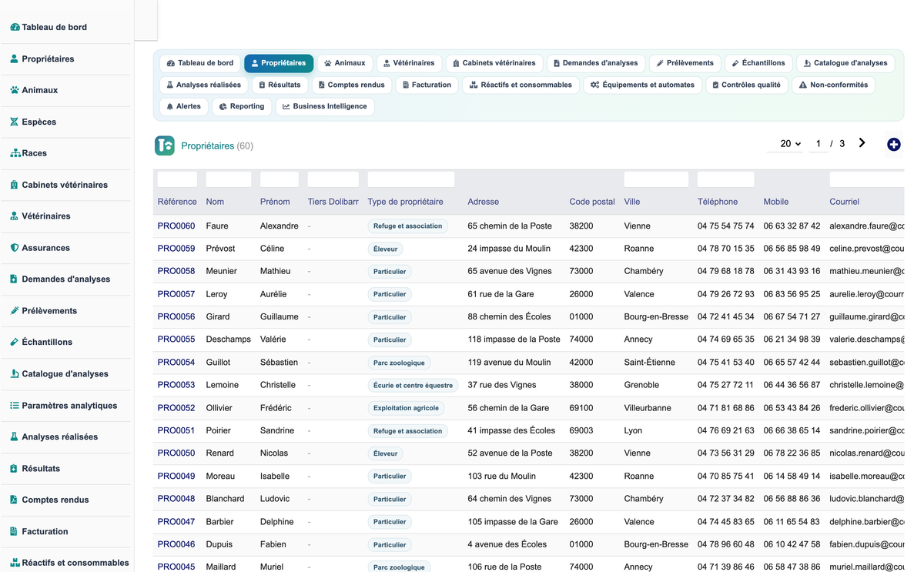The image size is (924, 572).
Task: Click the Cabinets vétérinaires building icon in sidebar
Action: pyautogui.click(x=15, y=185)
